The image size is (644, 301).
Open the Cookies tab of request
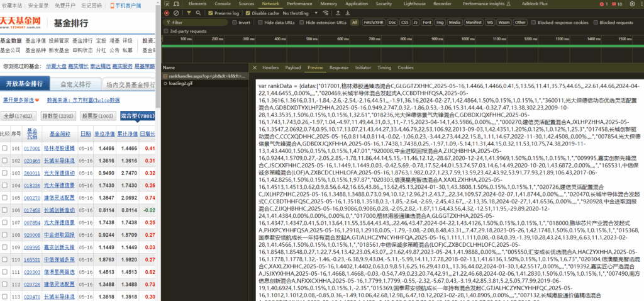pyautogui.click(x=406, y=67)
